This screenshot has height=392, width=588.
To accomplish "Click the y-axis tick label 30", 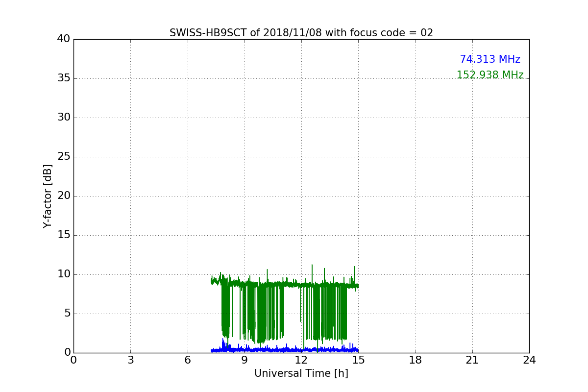I will pos(64,118).
